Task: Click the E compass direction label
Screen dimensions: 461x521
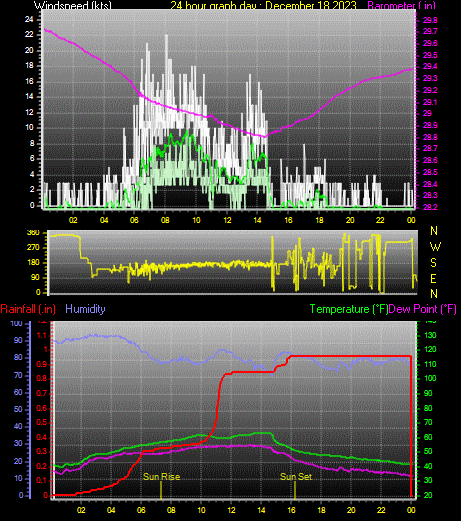Action: (x=433, y=278)
